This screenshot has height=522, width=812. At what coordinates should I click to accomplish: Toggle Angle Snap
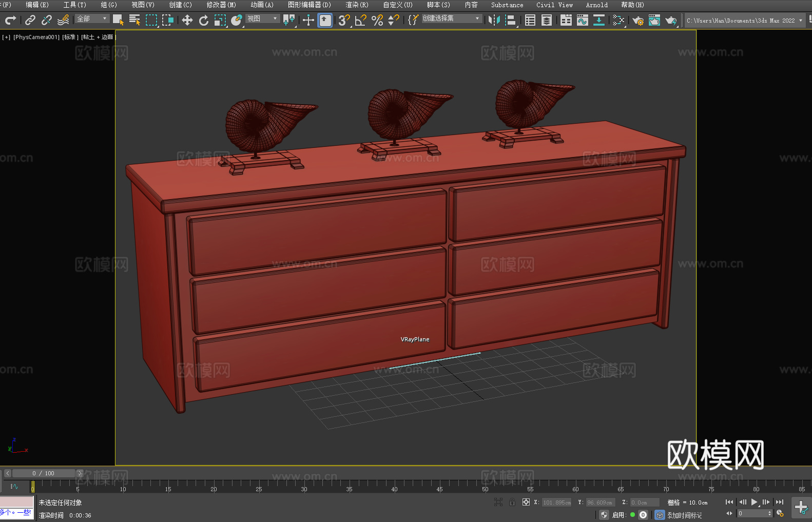pyautogui.click(x=361, y=20)
